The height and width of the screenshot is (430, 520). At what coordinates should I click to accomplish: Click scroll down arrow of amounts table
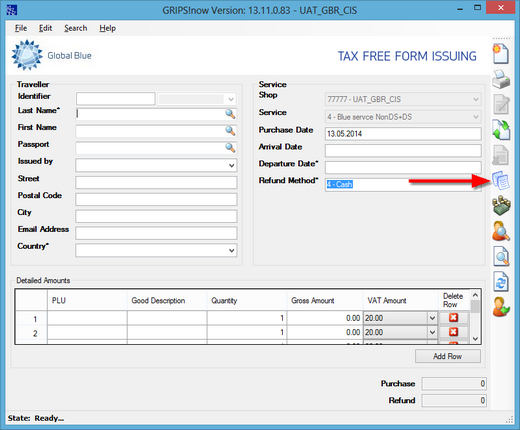pyautogui.click(x=475, y=339)
